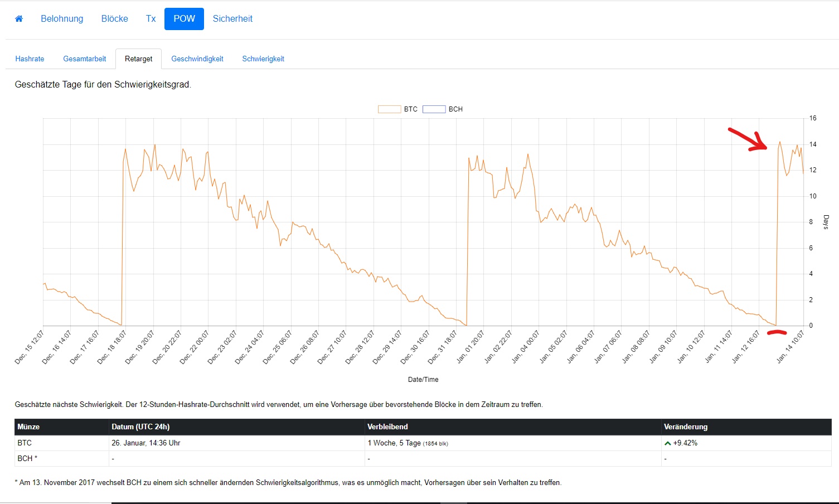Switch to the Hashrate tab
This screenshot has height=504, width=839.
coord(30,59)
